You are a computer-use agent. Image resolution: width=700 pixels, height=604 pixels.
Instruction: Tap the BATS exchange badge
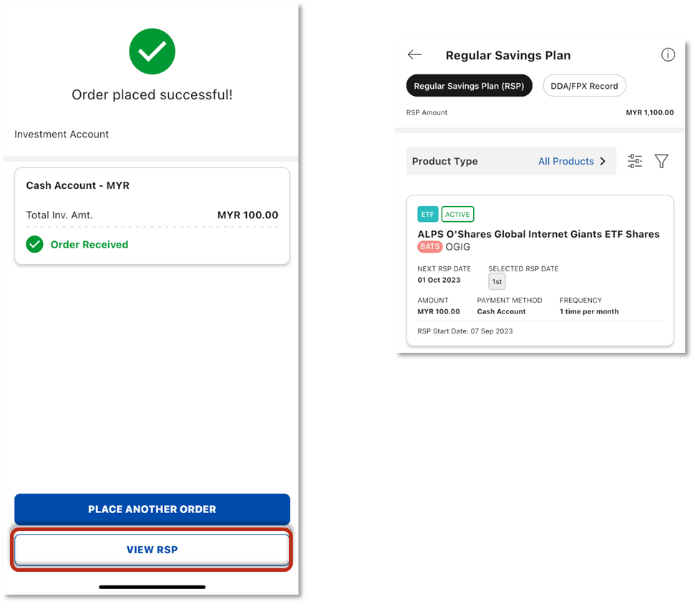(x=429, y=246)
